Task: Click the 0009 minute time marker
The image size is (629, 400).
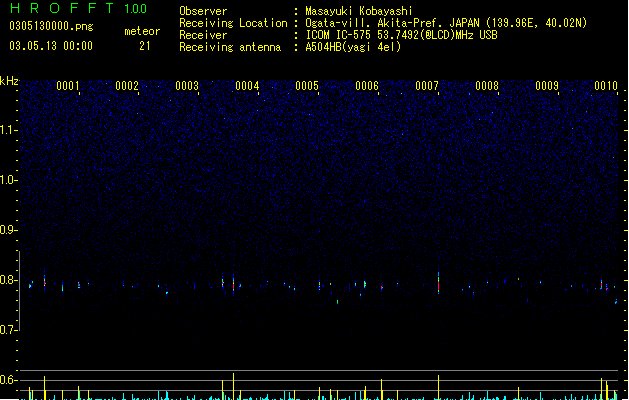Action: click(547, 86)
